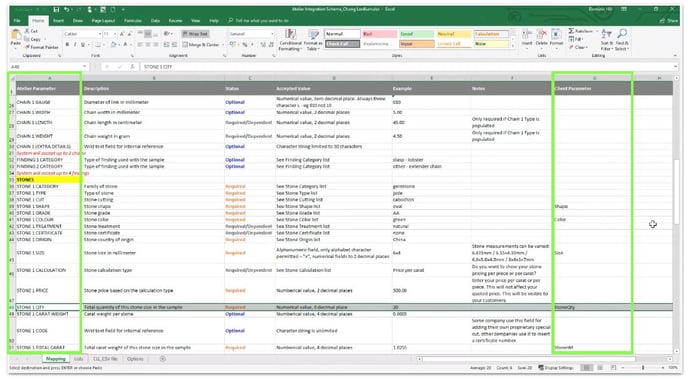Insert function using the fx icon
688x380 pixels.
132,67
